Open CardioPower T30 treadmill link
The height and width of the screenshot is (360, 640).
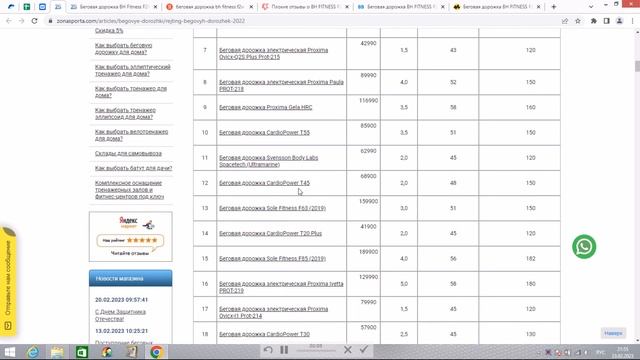tap(264, 334)
